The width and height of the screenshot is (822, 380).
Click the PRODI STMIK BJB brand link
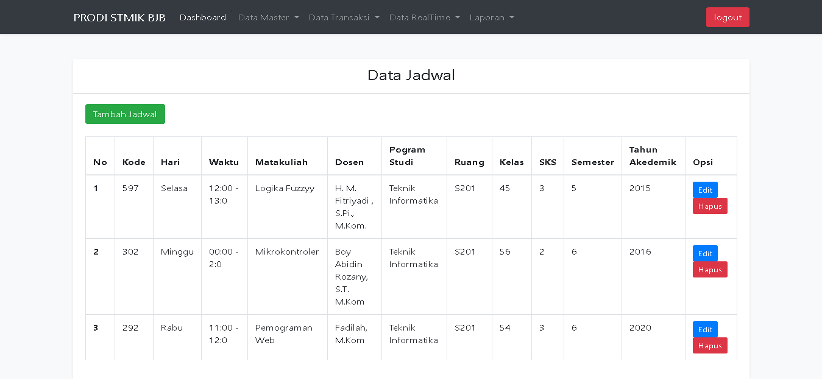click(x=120, y=17)
